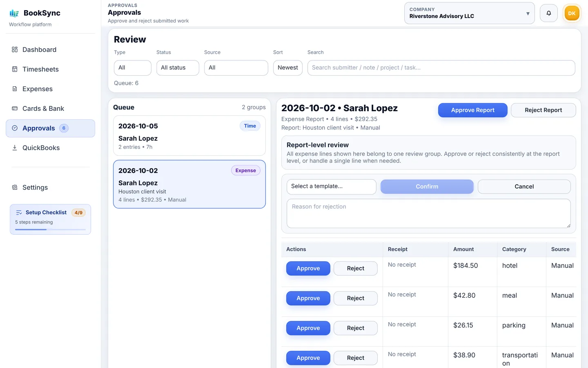Open the DK user avatar menu
The width and height of the screenshot is (588, 368).
[x=572, y=13]
